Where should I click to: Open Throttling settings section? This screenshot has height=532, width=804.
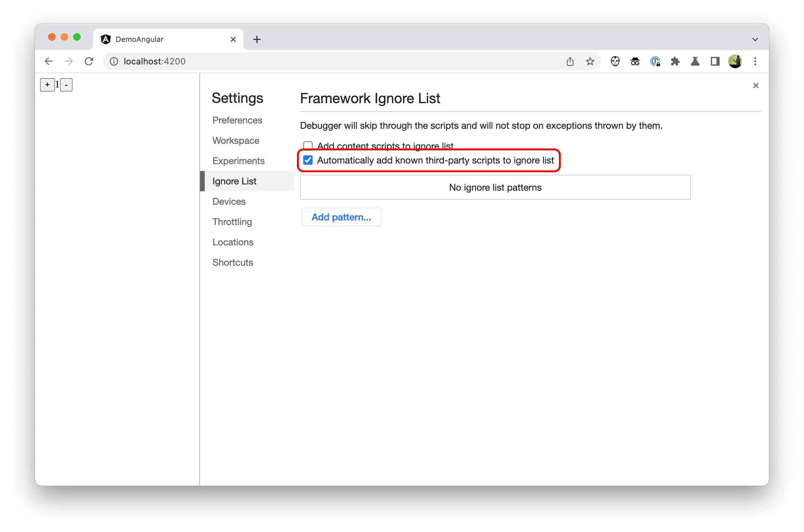[x=233, y=222]
